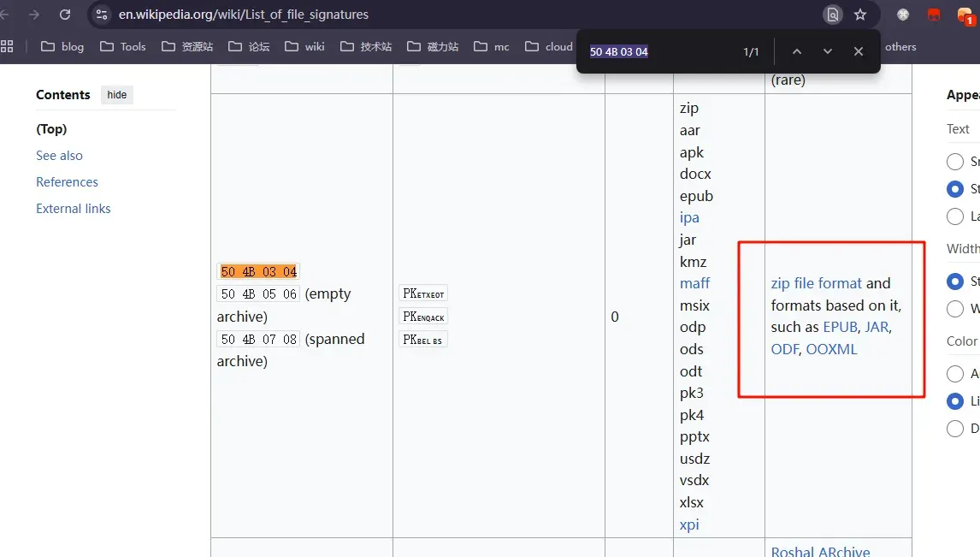Open the EPUB link
This screenshot has height=557, width=980.
coord(840,328)
